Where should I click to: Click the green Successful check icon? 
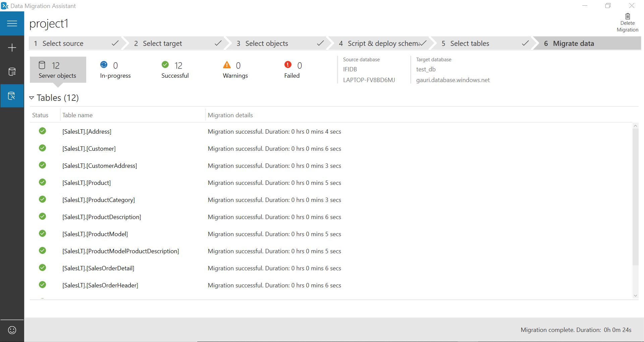[x=165, y=65]
